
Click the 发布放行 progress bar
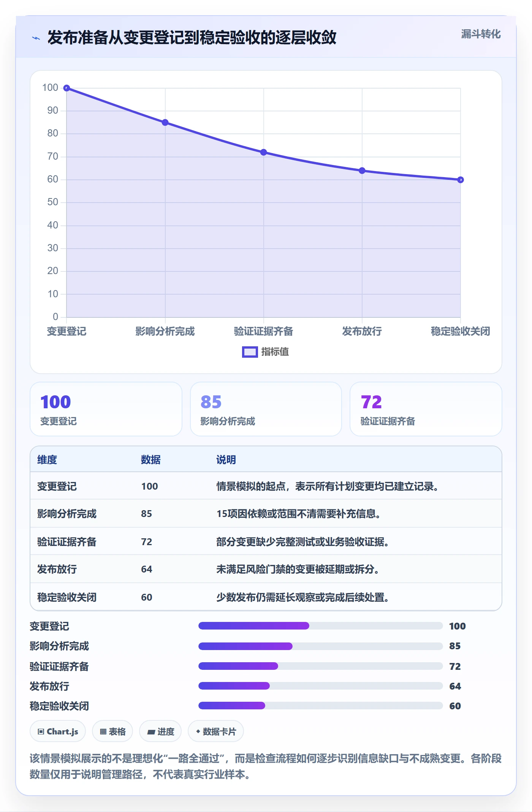click(x=321, y=686)
